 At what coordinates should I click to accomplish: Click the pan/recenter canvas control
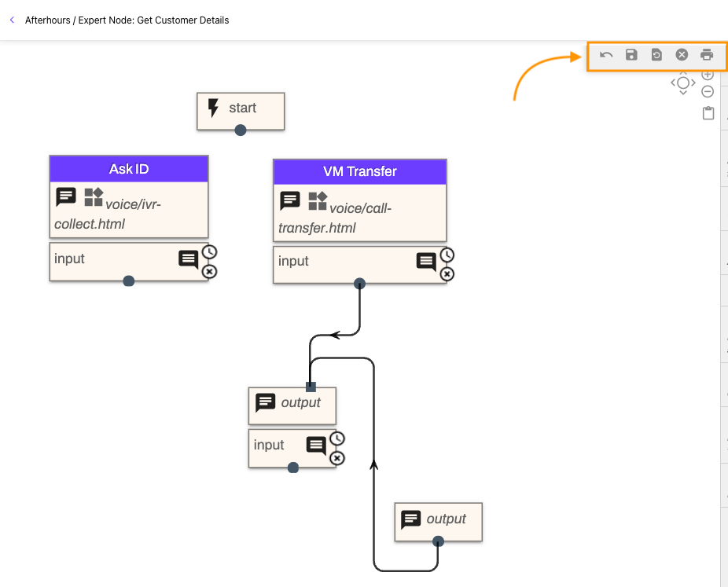pyautogui.click(x=683, y=83)
